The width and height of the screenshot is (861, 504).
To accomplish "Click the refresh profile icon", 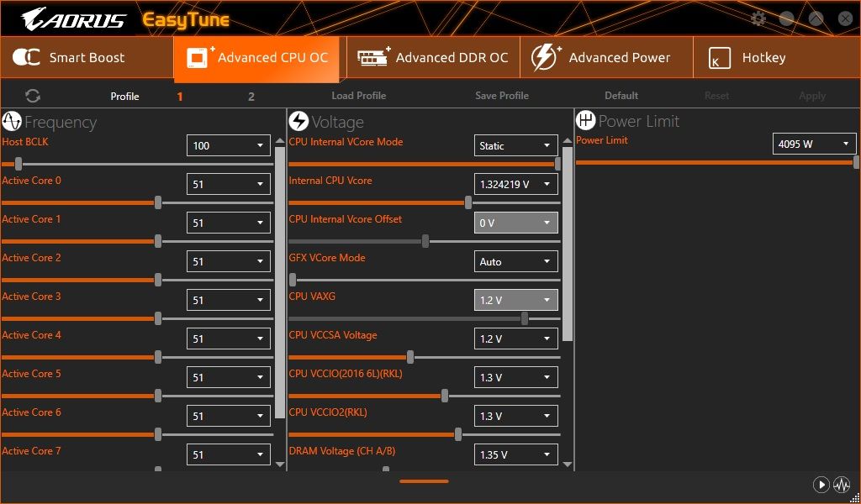I will (33, 96).
